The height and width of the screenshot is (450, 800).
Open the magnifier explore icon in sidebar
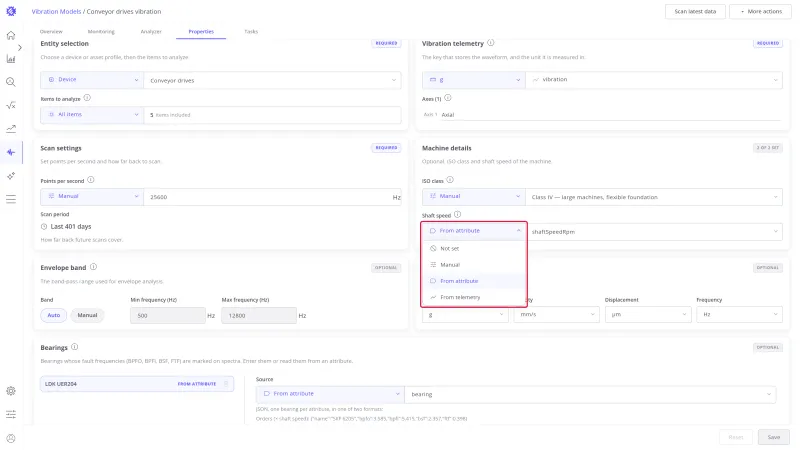coord(11,82)
